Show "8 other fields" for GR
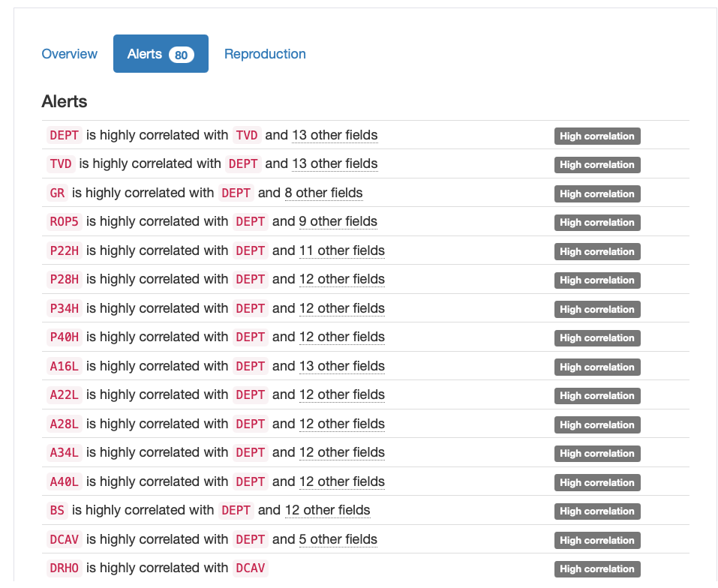 click(323, 193)
